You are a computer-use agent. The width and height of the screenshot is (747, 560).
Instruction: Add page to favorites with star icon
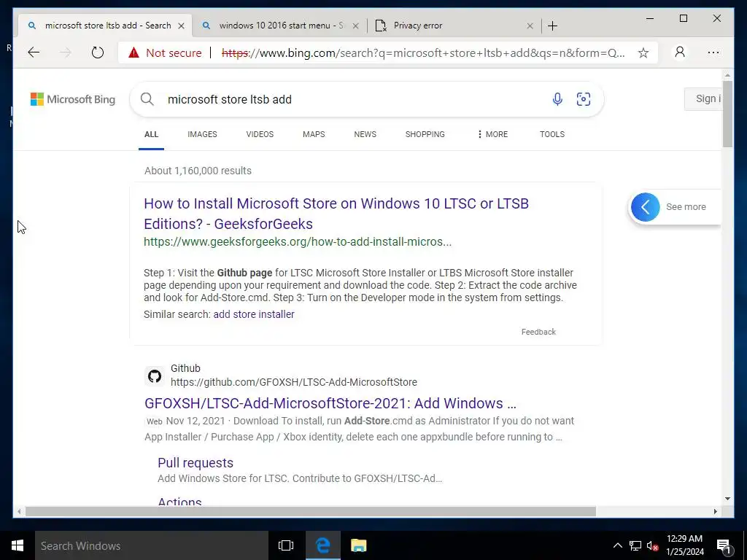pos(643,52)
